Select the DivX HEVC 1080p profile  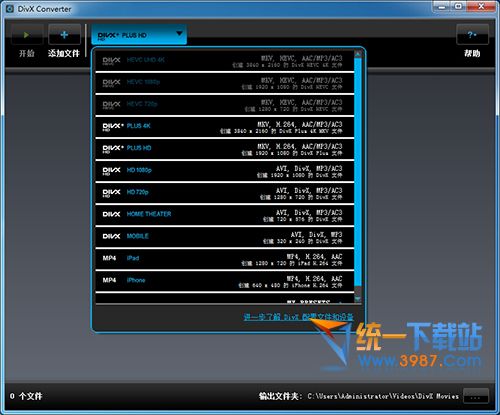tap(225, 83)
